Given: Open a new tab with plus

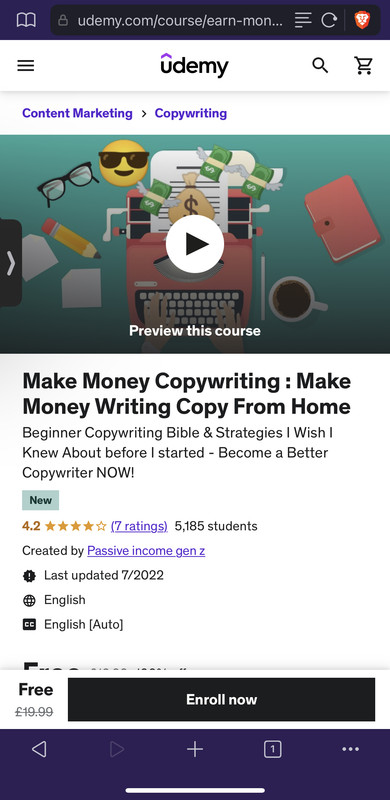Looking at the screenshot, I should [194, 749].
